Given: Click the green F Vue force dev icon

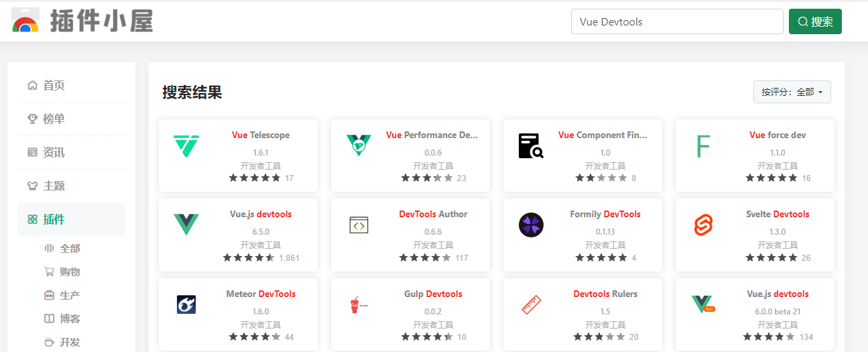Looking at the screenshot, I should [x=702, y=145].
